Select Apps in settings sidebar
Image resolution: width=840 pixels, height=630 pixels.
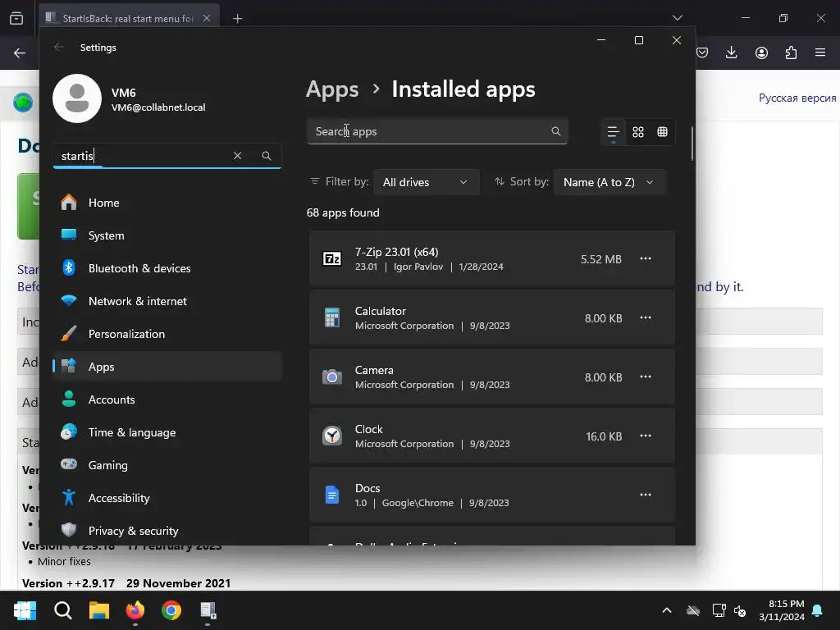[x=167, y=367]
